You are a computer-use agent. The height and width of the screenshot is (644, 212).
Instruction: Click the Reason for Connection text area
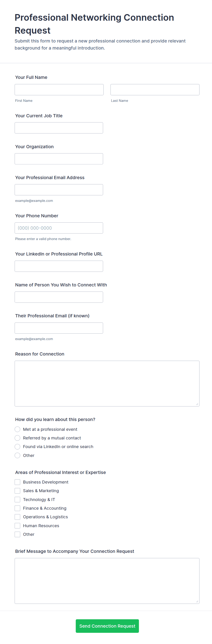pos(107,383)
